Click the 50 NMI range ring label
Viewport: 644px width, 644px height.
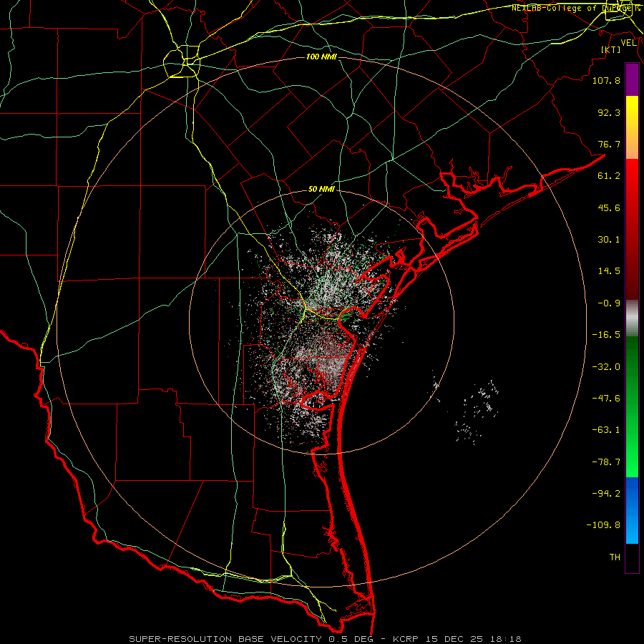(321, 189)
